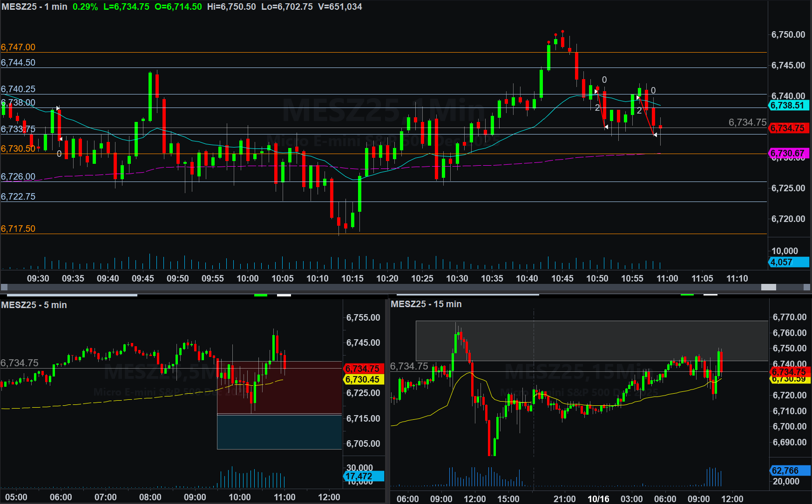Click the gray shaded zone on the 15 min chart
The image size is (812, 504).
[591, 341]
